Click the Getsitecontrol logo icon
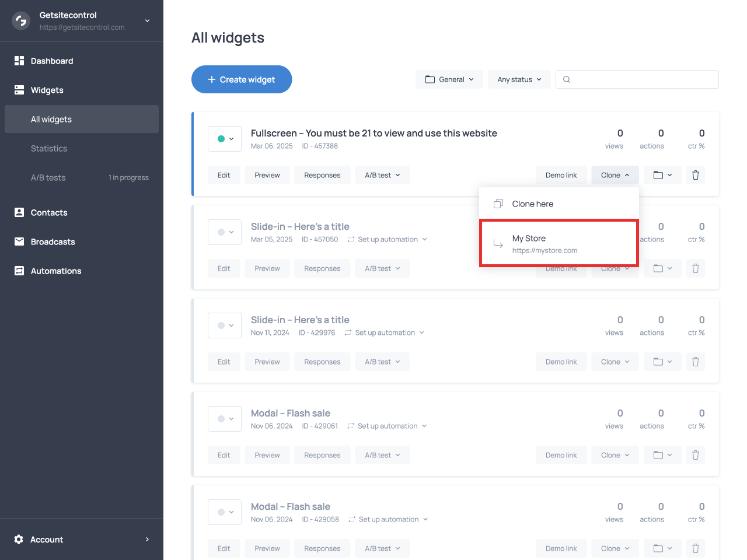The width and height of the screenshot is (747, 560). click(21, 21)
